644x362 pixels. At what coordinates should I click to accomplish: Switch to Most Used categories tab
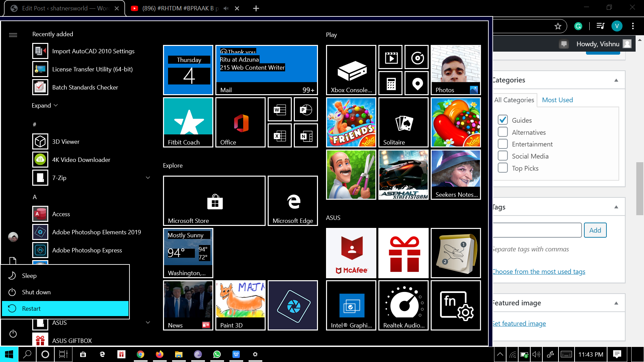557,100
